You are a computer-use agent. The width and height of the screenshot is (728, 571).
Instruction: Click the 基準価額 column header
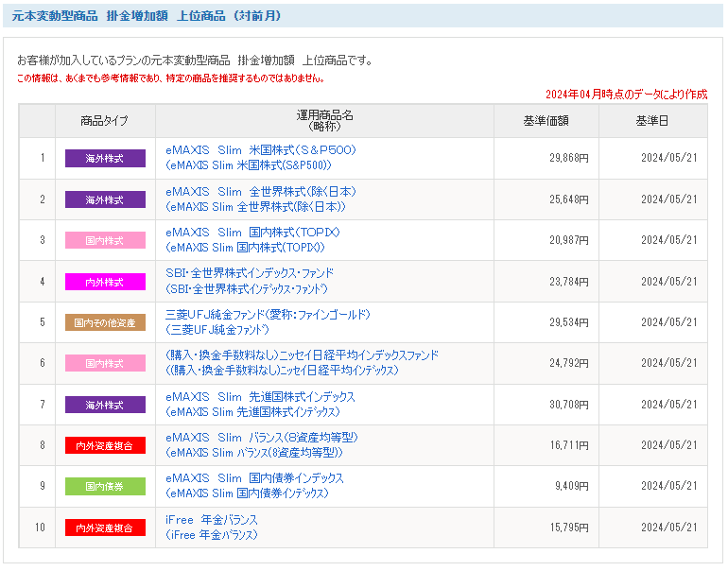(546, 121)
